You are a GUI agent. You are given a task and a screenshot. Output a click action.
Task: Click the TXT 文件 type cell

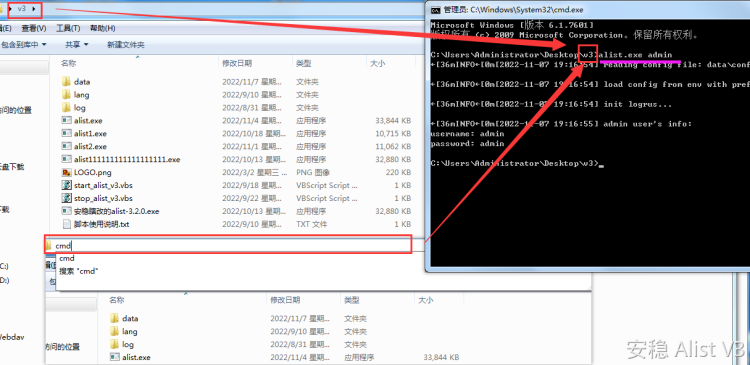[x=311, y=224]
